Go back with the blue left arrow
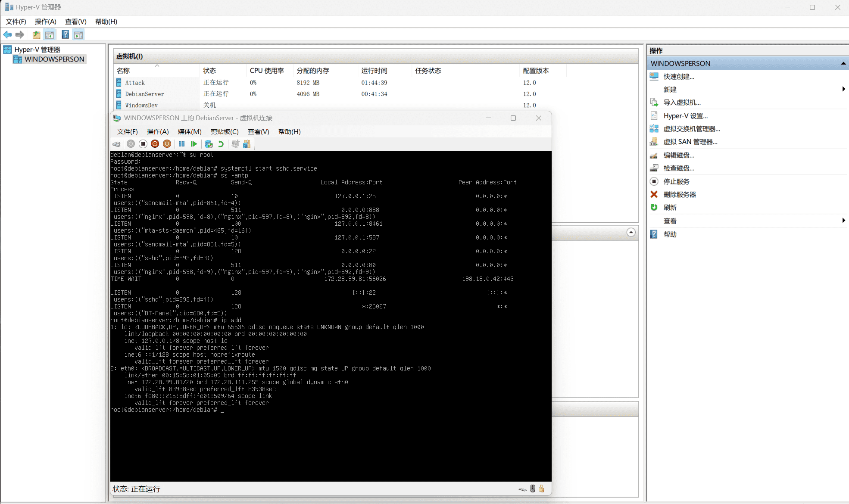Viewport: 849px width, 504px height. coord(7,35)
